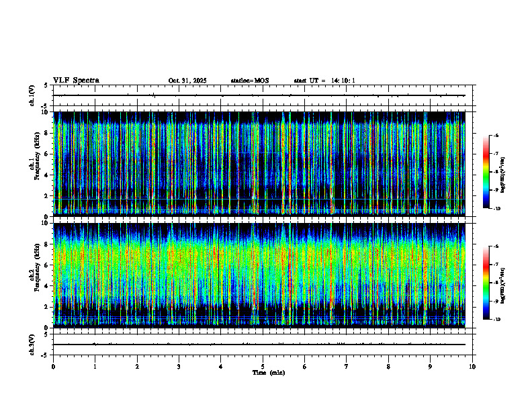
Task: Click the ch.1 color scale bar
Action: (486, 172)
